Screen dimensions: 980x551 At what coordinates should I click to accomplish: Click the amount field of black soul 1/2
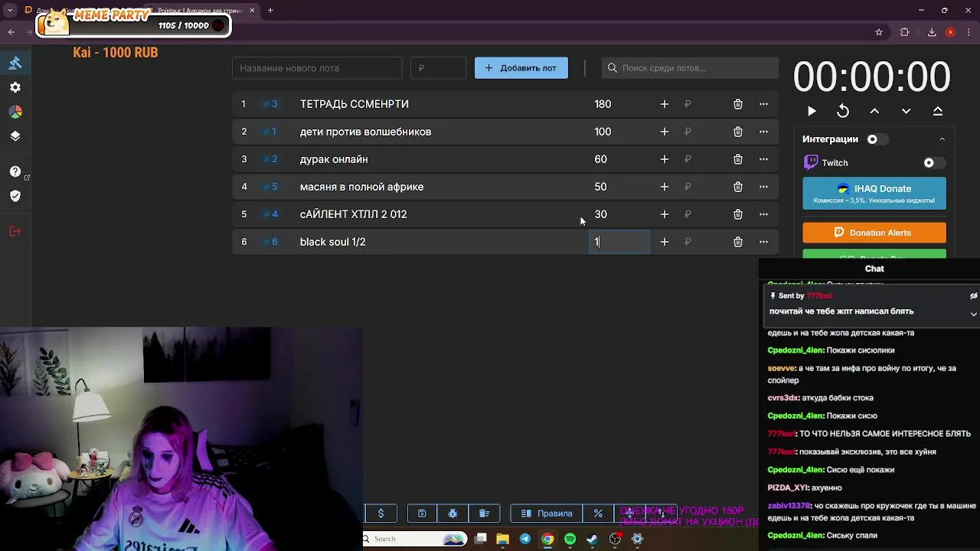[x=619, y=242]
